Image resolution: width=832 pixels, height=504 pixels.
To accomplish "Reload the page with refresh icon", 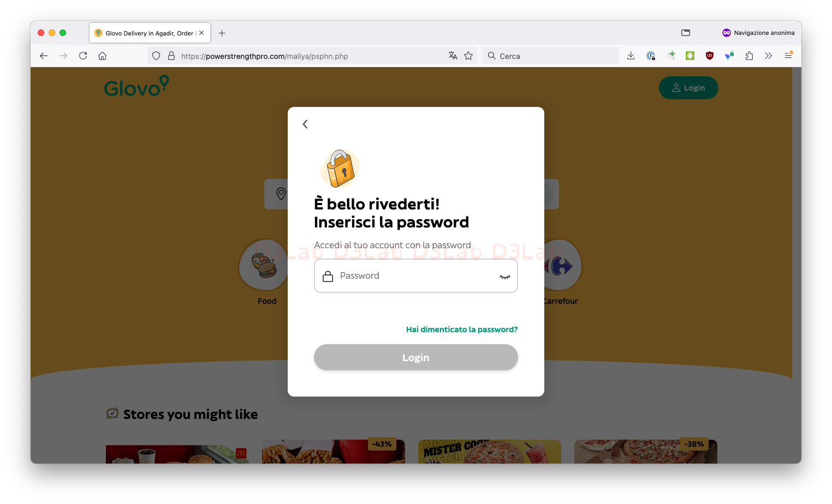I will [83, 56].
